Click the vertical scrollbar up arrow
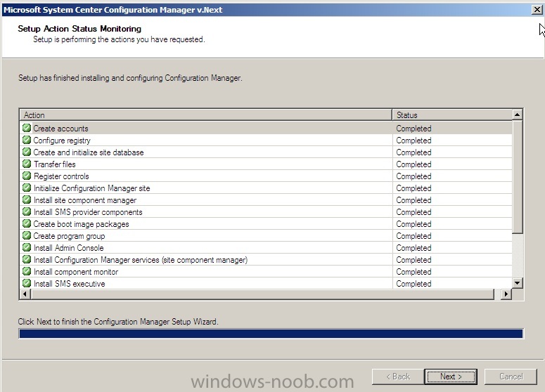Image resolution: width=545 pixels, height=392 pixels. [x=517, y=115]
